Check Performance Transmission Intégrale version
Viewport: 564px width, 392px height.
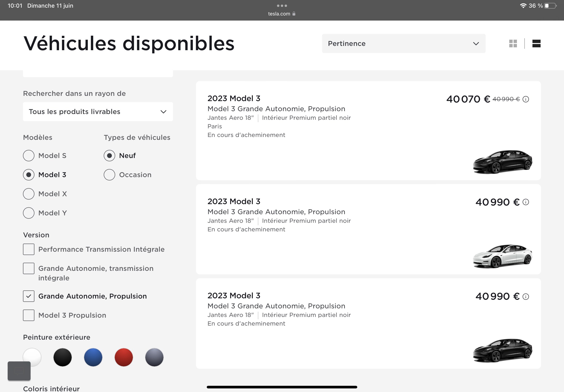(x=29, y=249)
